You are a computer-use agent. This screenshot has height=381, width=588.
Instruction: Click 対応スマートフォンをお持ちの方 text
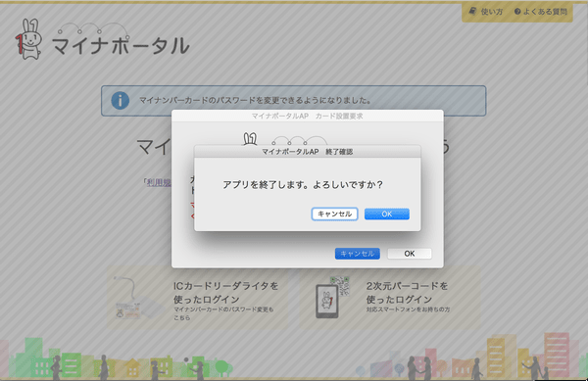(x=408, y=310)
